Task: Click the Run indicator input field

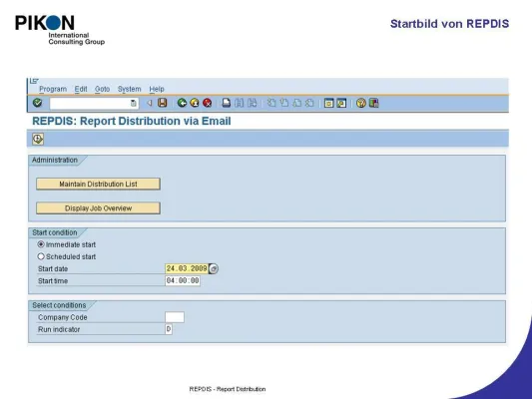Action: coord(169,329)
